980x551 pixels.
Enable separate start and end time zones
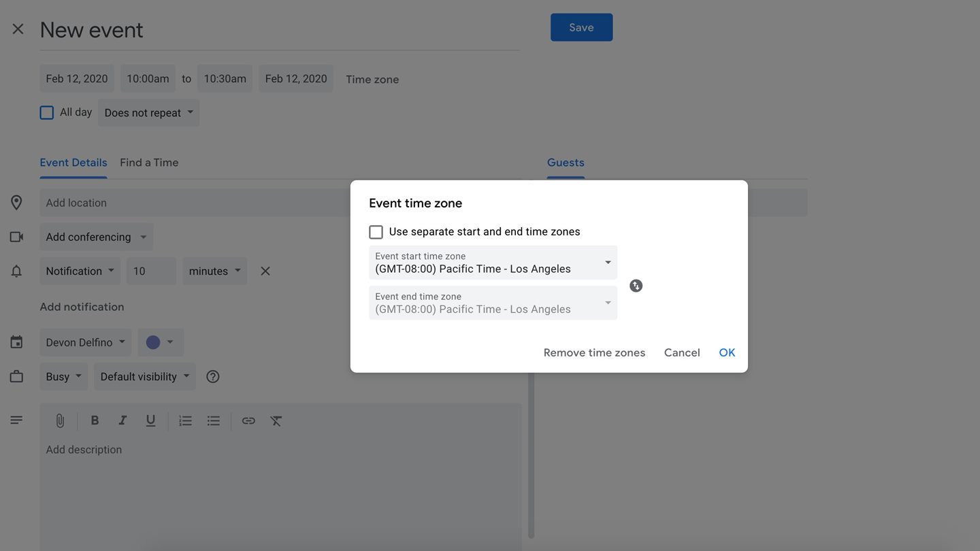pos(376,232)
